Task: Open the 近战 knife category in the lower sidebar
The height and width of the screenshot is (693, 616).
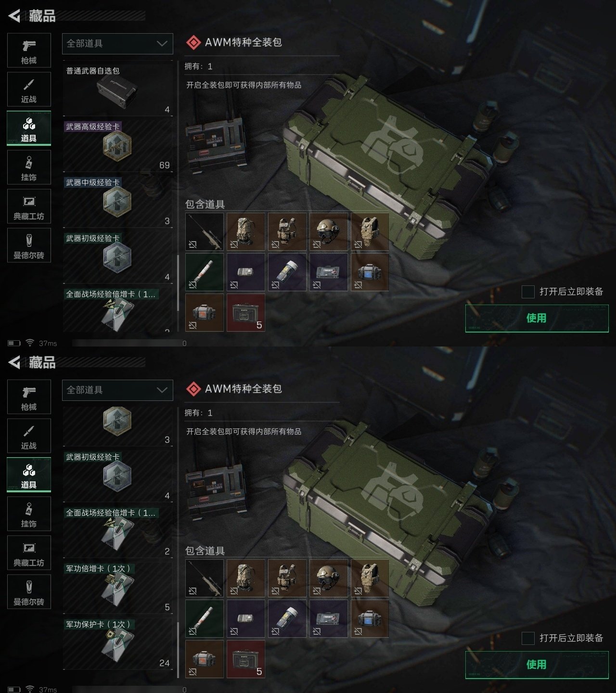Action: click(29, 436)
